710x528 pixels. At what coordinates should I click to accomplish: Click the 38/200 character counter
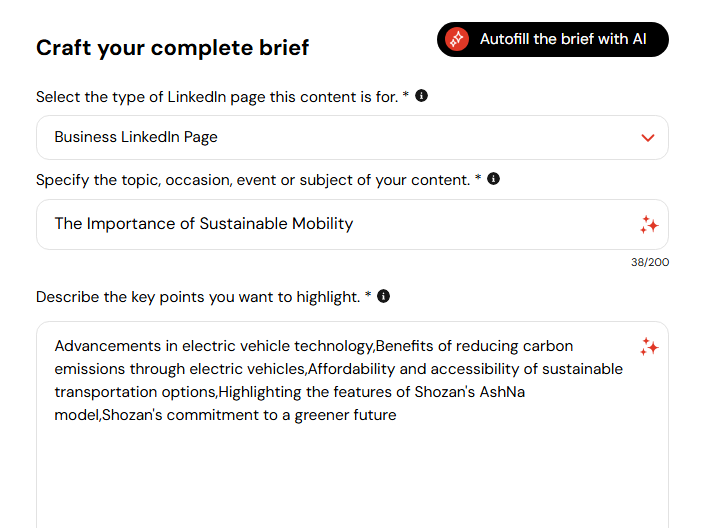651,262
